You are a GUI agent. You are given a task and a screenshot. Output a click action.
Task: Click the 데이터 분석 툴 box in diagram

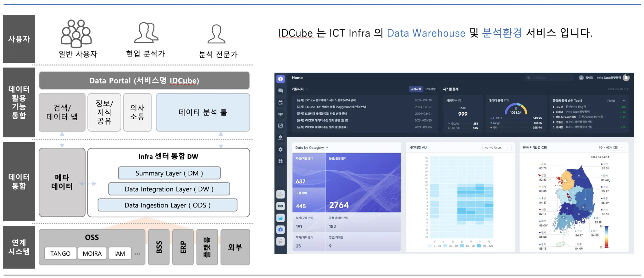click(203, 112)
